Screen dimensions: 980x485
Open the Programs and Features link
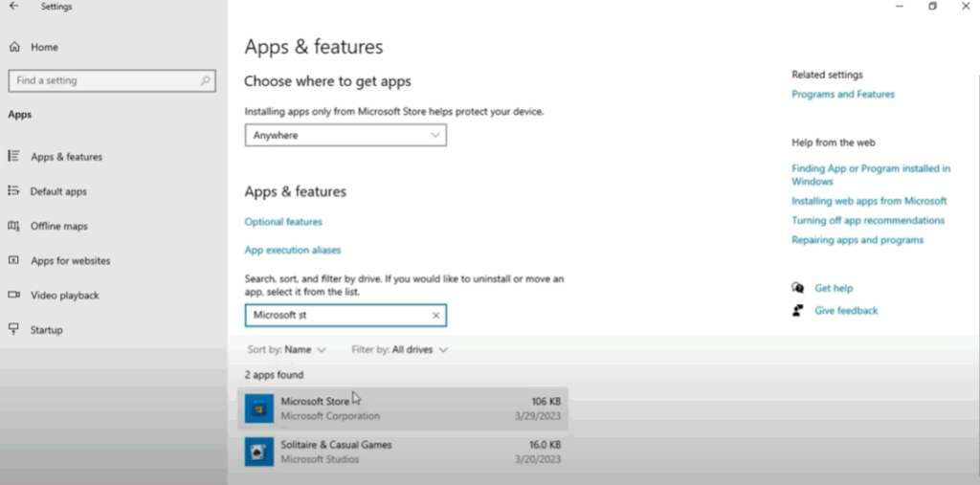click(x=842, y=95)
